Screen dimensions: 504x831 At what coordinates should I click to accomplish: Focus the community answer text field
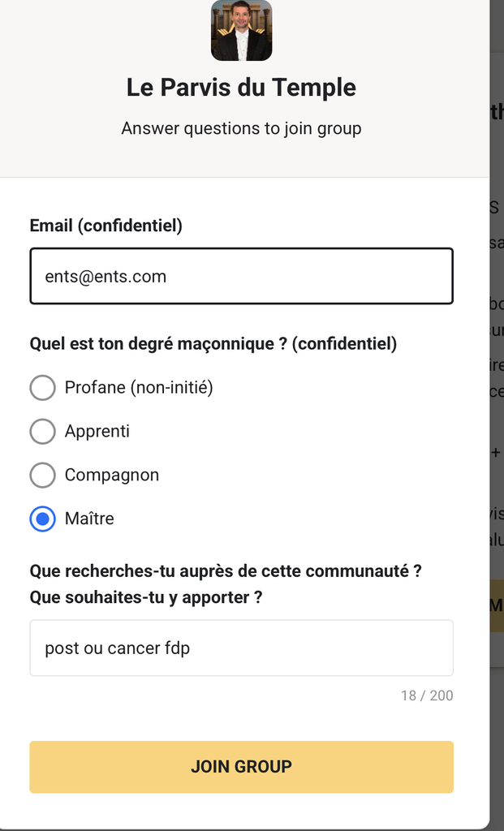tap(241, 648)
